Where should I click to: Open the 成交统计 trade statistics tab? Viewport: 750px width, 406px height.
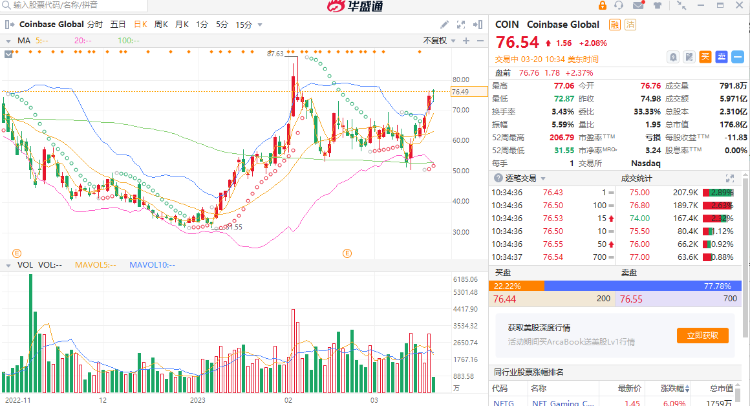pos(637,178)
